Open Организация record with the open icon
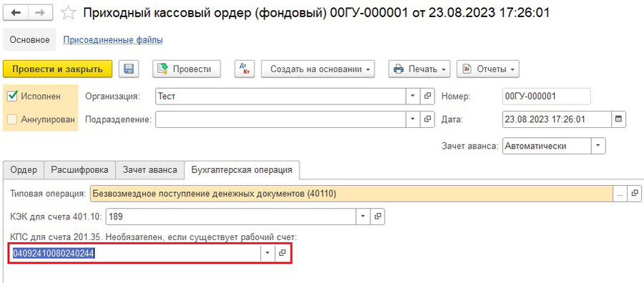The height and width of the screenshot is (283, 644). [427, 96]
